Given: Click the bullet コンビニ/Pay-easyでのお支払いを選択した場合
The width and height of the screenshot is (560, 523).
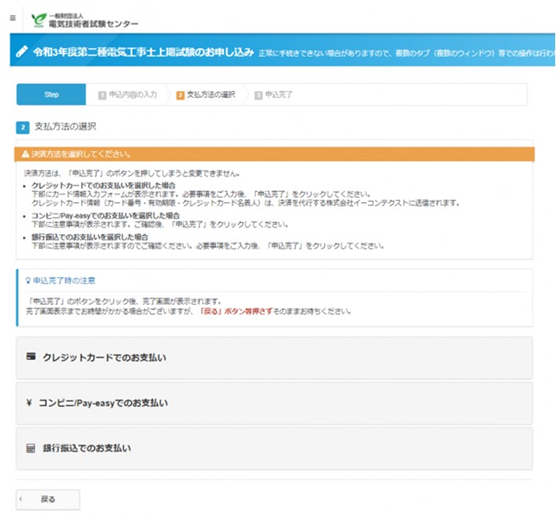Looking at the screenshot, I should [x=106, y=216].
